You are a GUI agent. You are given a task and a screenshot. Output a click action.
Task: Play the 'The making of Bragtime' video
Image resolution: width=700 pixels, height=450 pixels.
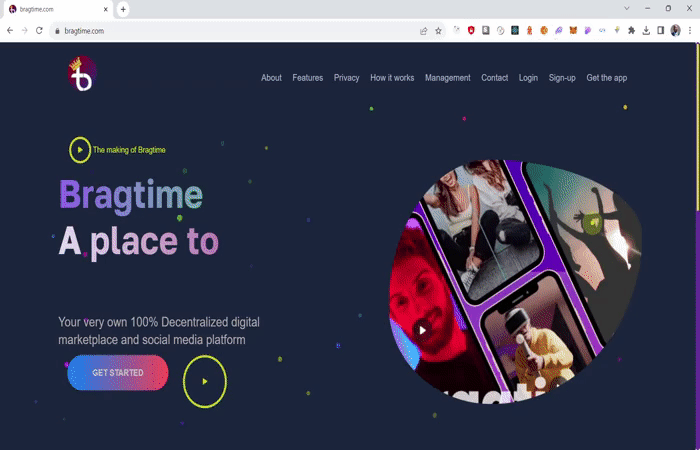(x=80, y=150)
